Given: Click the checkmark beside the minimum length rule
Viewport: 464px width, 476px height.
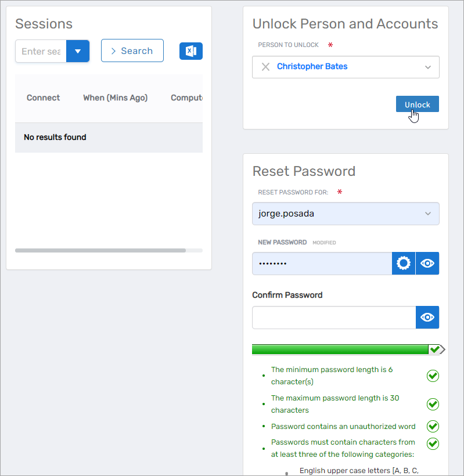Looking at the screenshot, I should (x=433, y=376).
